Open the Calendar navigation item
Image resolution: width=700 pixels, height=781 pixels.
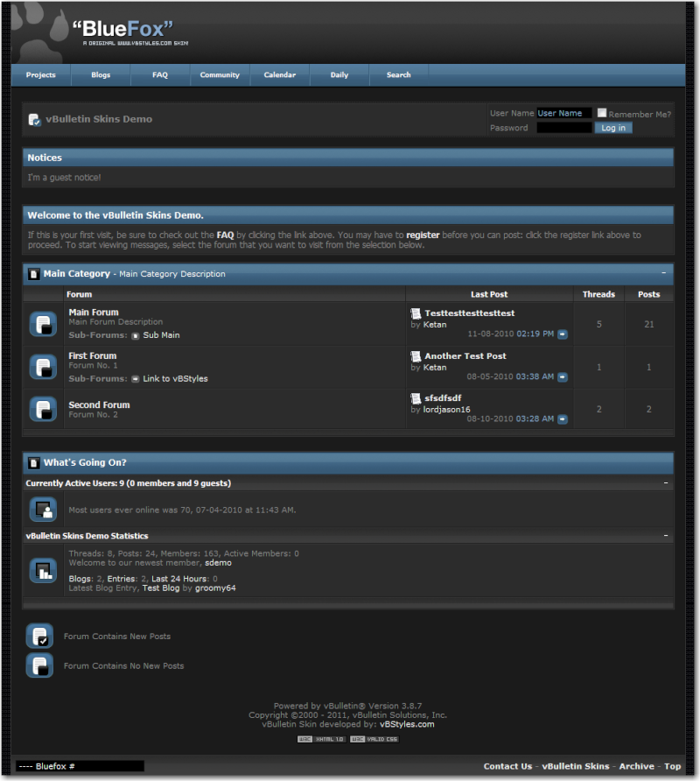coord(279,74)
